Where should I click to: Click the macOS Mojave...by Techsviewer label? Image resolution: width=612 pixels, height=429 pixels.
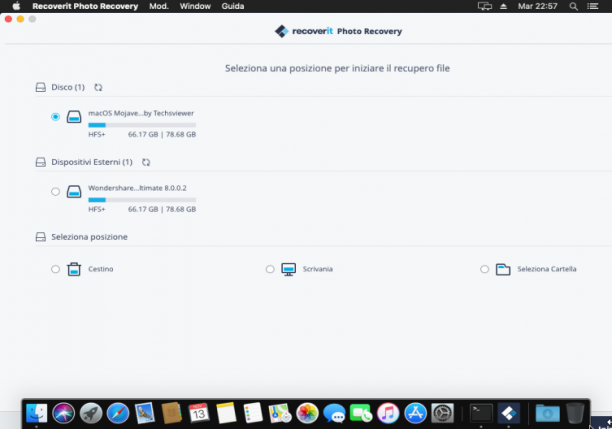pos(141,113)
